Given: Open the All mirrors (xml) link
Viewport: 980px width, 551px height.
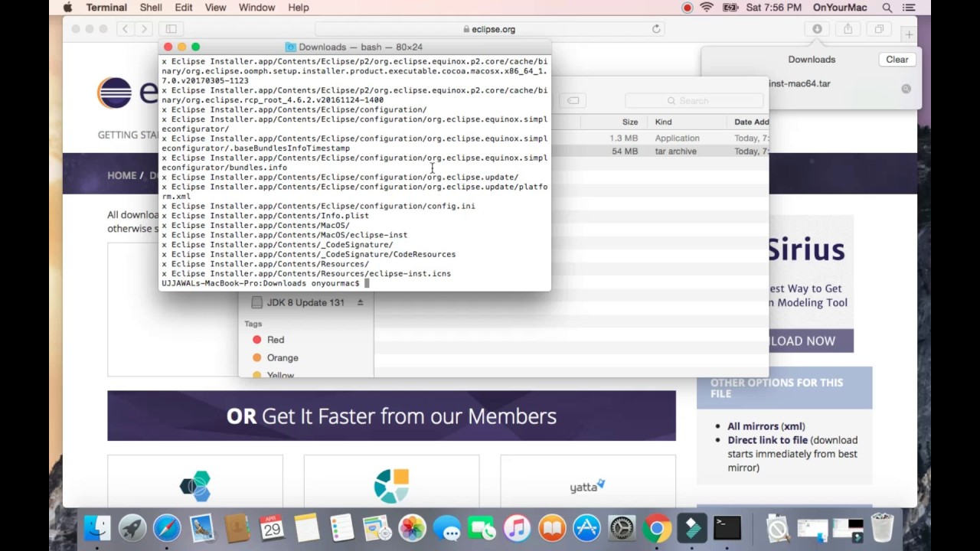Looking at the screenshot, I should pyautogui.click(x=766, y=426).
